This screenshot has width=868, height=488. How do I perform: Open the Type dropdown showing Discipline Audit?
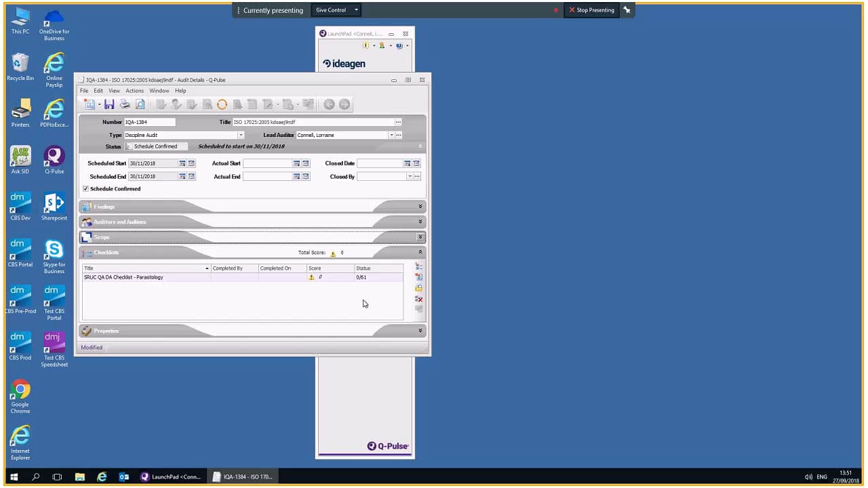[241, 135]
